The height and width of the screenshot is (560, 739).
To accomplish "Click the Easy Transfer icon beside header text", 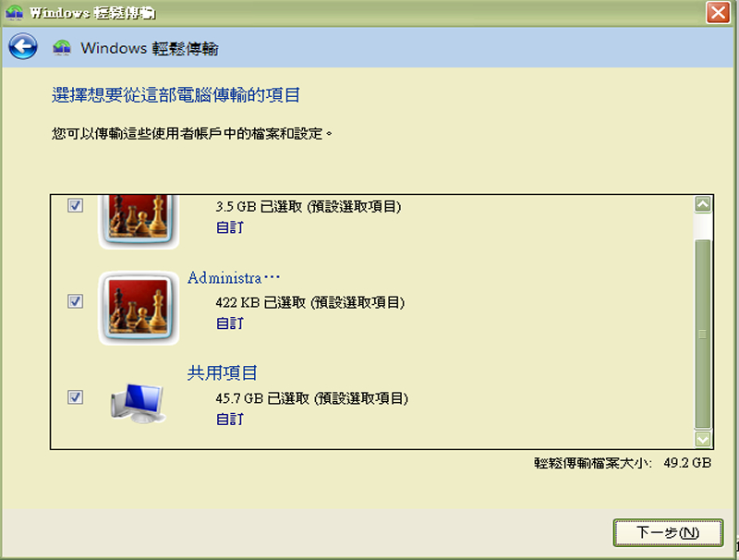I will (x=62, y=48).
